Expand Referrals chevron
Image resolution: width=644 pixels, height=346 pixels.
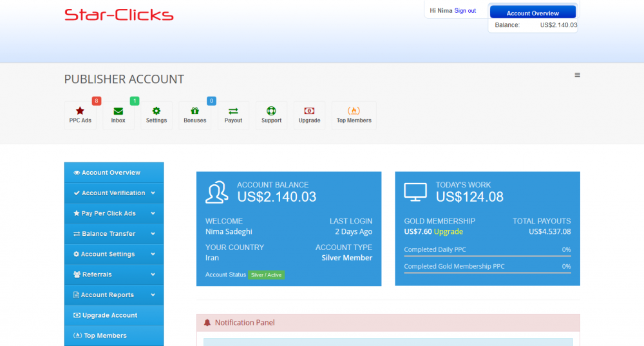point(153,274)
